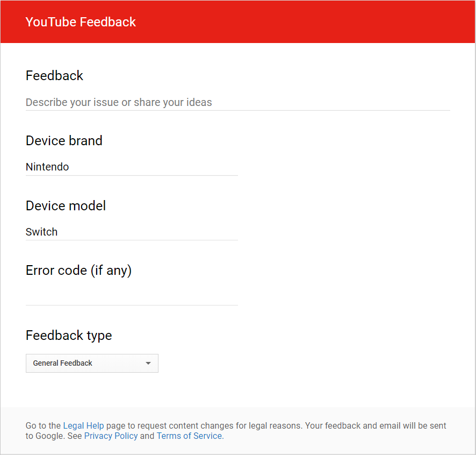Click the Error code (if any) heading

click(78, 270)
